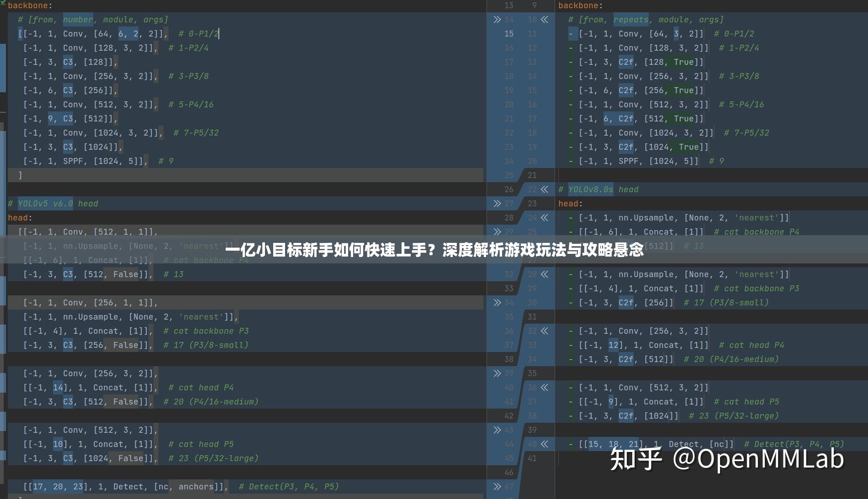
Task: Click left line '[-1, 1, Conv, [1024, 3, 2]], # 7-P5/32'
Action: (x=121, y=133)
